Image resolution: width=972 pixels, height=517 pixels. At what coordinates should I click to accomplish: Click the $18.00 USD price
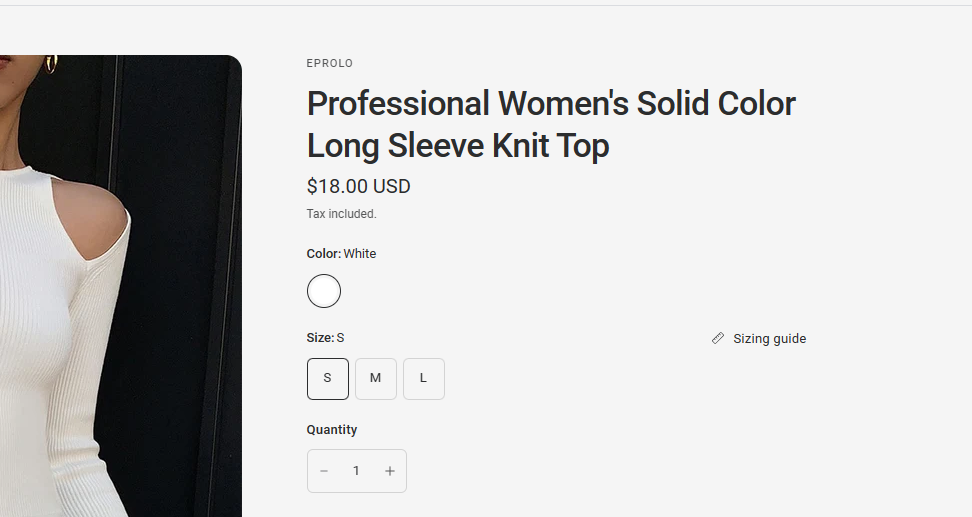(x=358, y=186)
